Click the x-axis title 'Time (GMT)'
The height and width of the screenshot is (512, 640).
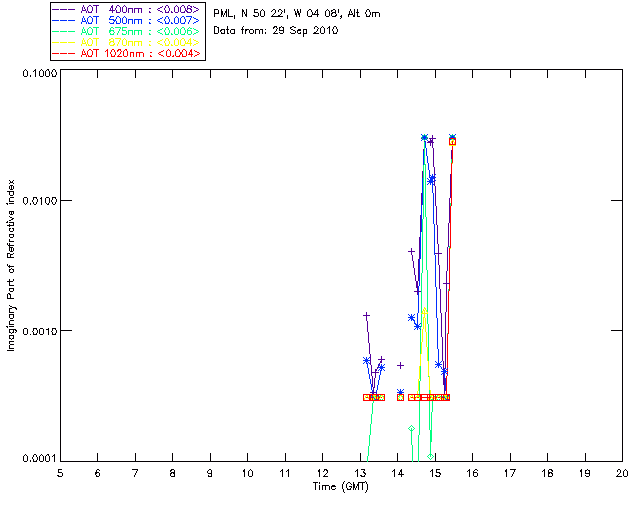(341, 487)
